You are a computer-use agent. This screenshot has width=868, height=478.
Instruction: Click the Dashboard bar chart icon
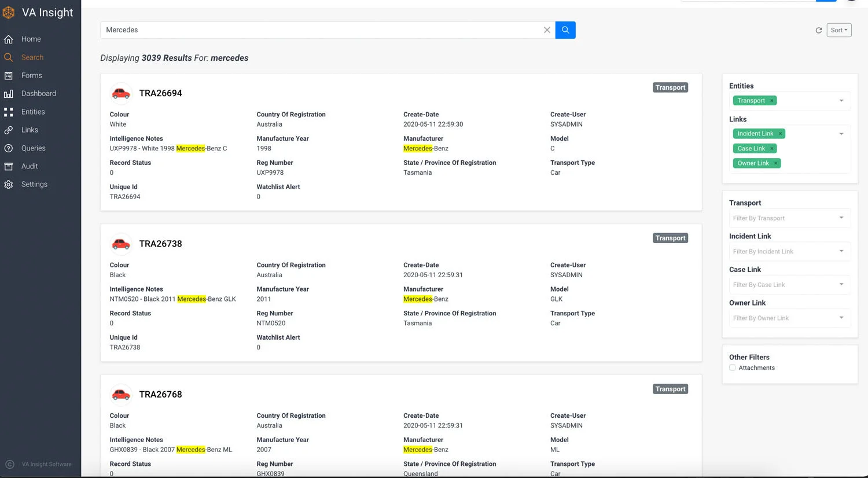point(9,94)
